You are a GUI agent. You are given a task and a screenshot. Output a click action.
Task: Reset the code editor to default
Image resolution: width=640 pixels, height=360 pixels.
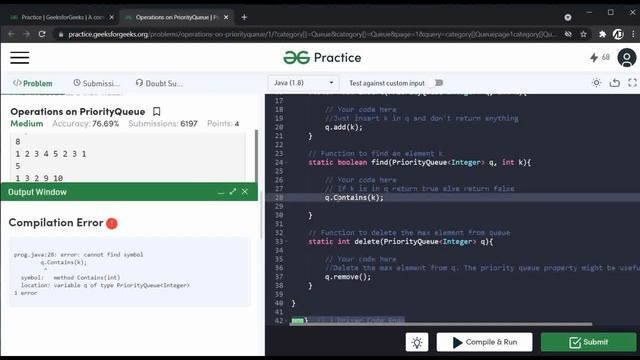pos(615,83)
